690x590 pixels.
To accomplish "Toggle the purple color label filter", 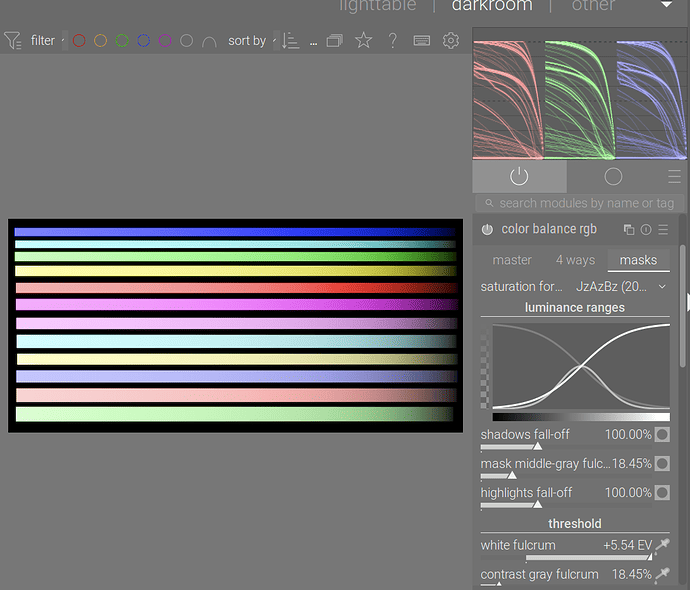I will point(165,41).
